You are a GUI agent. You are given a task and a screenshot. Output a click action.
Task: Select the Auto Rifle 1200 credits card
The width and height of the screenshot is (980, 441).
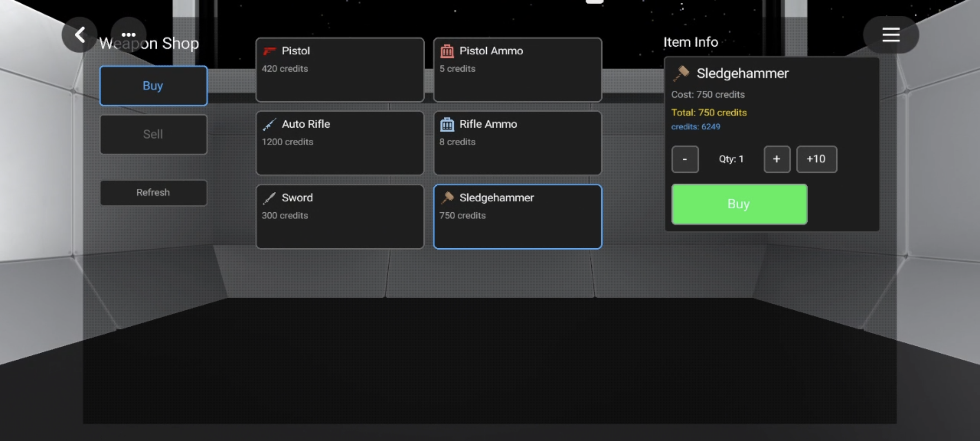click(x=340, y=143)
